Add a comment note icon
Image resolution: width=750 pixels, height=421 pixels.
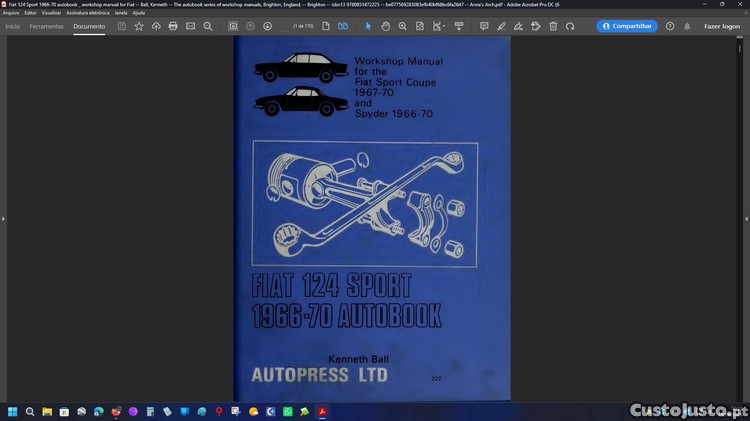484,26
